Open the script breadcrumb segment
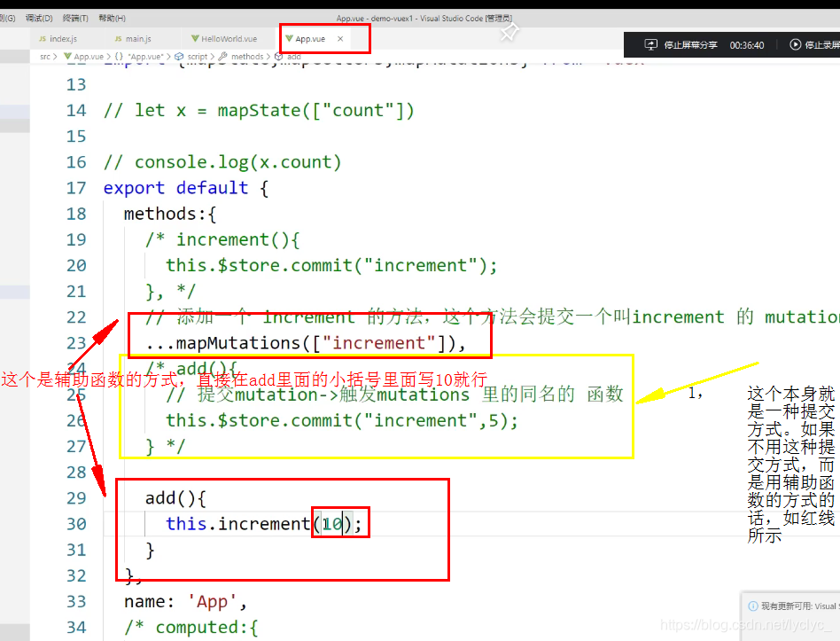 click(x=197, y=56)
